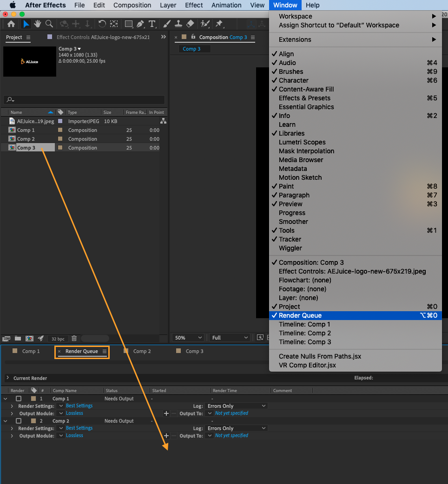Viewport: 448px width, 484px height.
Task: Click the Project panel search field
Action: (84, 100)
